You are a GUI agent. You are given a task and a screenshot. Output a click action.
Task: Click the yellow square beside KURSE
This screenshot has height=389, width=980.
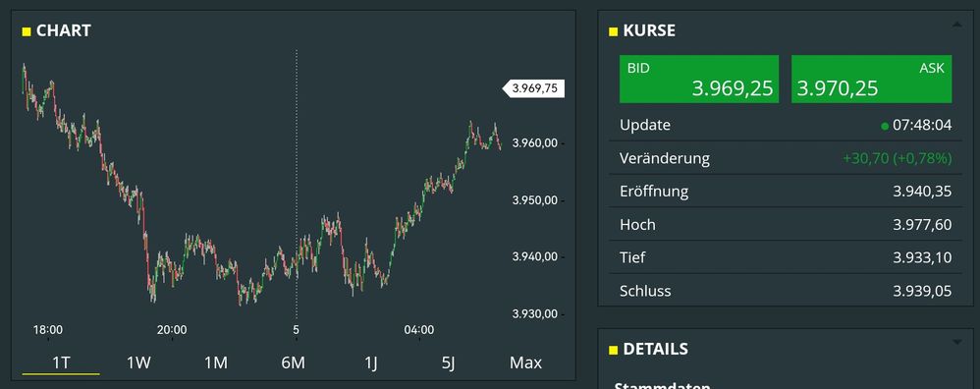pyautogui.click(x=613, y=31)
